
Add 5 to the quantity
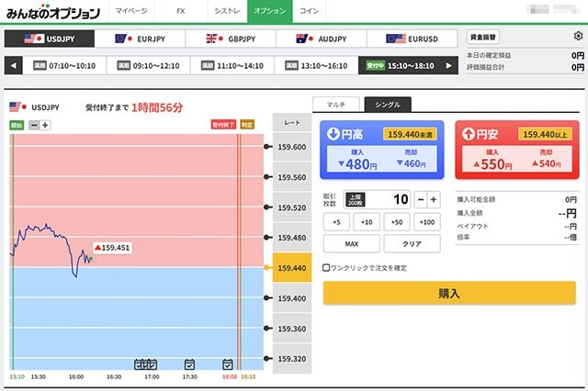336,222
